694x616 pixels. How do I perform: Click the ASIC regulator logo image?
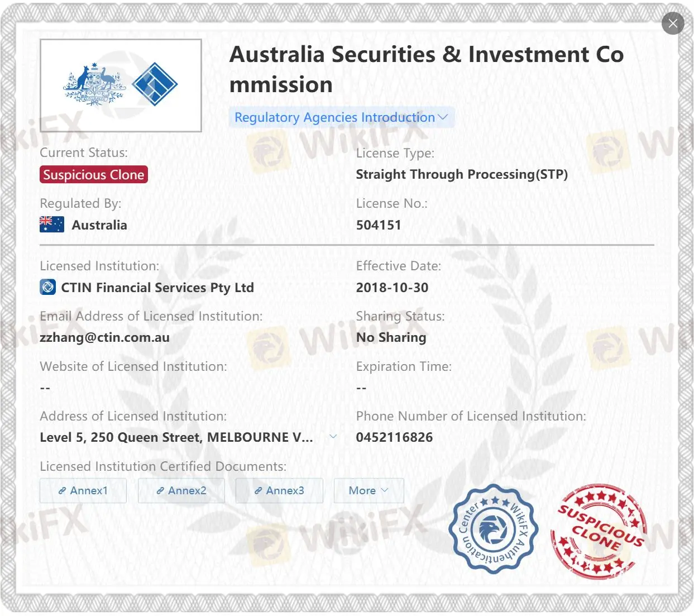pos(121,85)
